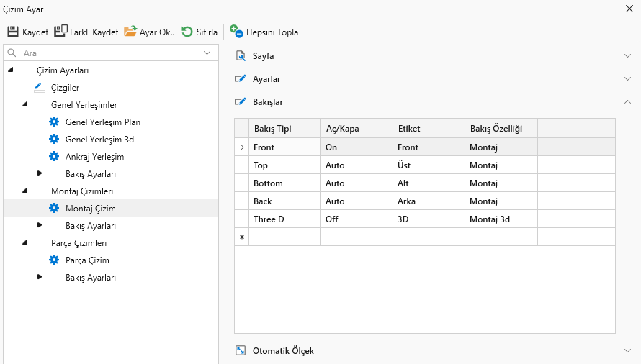Screen dimensions: 641x364
Task: Select Genel Yerleşim 3d in tree
Action: 99,140
